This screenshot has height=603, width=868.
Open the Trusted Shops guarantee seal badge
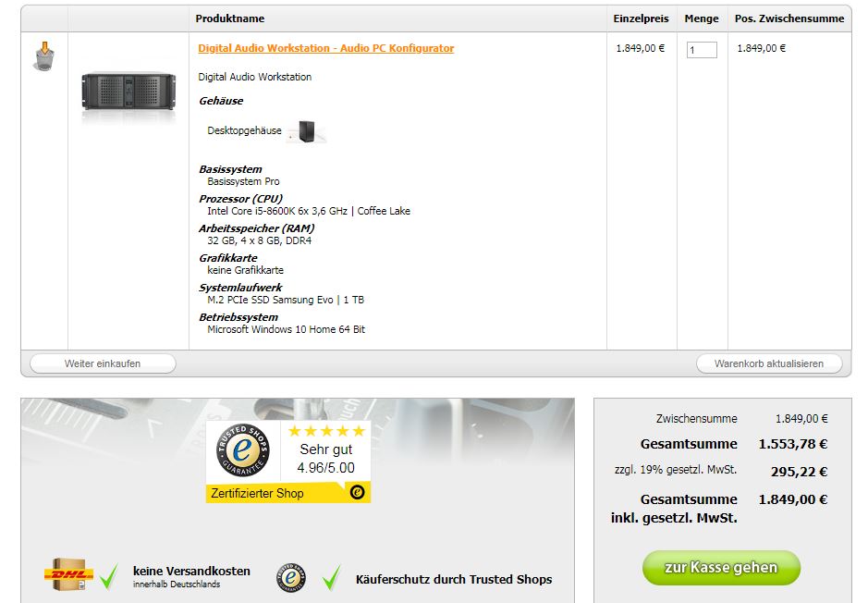pos(243,450)
